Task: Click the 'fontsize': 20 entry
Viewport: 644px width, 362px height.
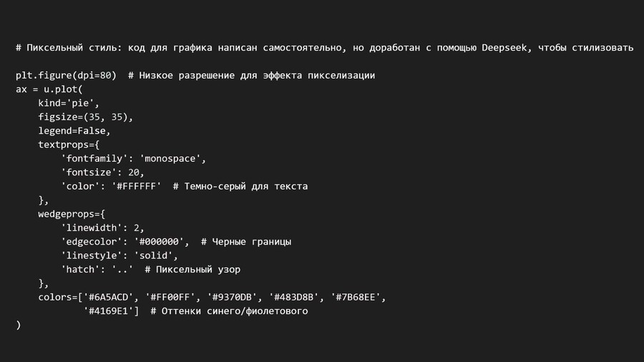Action: point(102,172)
